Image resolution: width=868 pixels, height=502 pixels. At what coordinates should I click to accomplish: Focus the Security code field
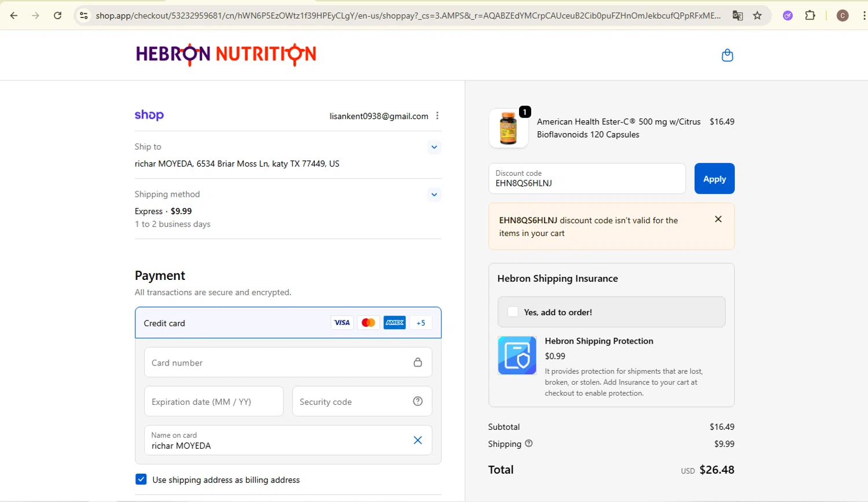tap(362, 401)
